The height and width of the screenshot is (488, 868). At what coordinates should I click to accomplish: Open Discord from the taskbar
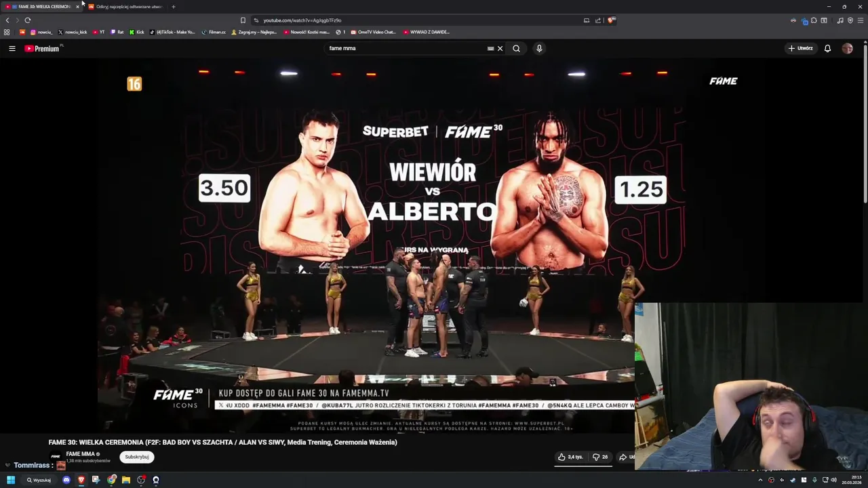[66, 480]
